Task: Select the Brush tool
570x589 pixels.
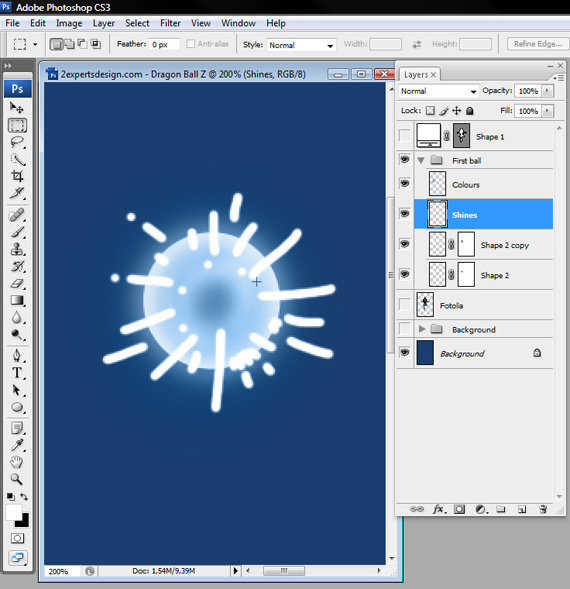Action: click(x=17, y=232)
